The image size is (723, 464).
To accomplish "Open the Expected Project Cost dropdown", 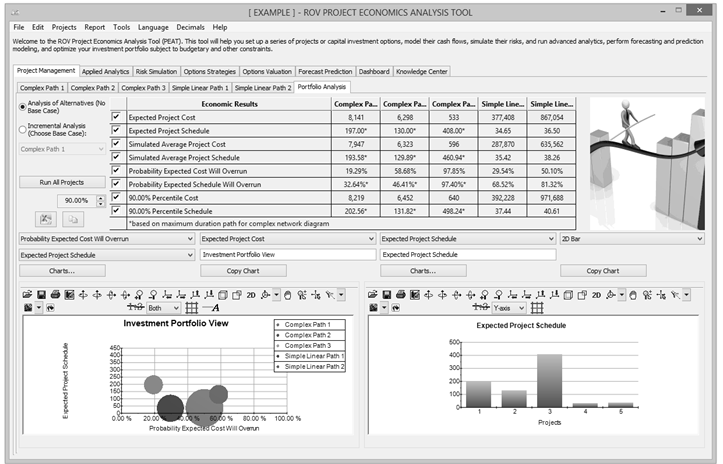I will [288, 239].
